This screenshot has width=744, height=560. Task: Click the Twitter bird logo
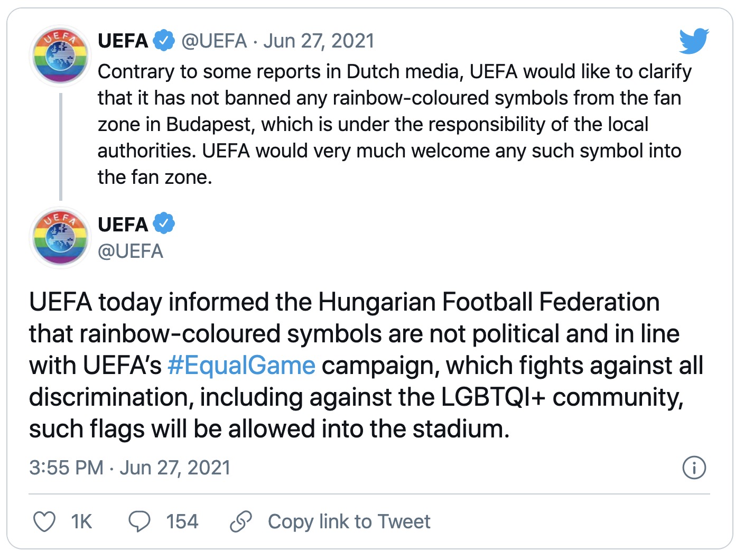[x=694, y=41]
